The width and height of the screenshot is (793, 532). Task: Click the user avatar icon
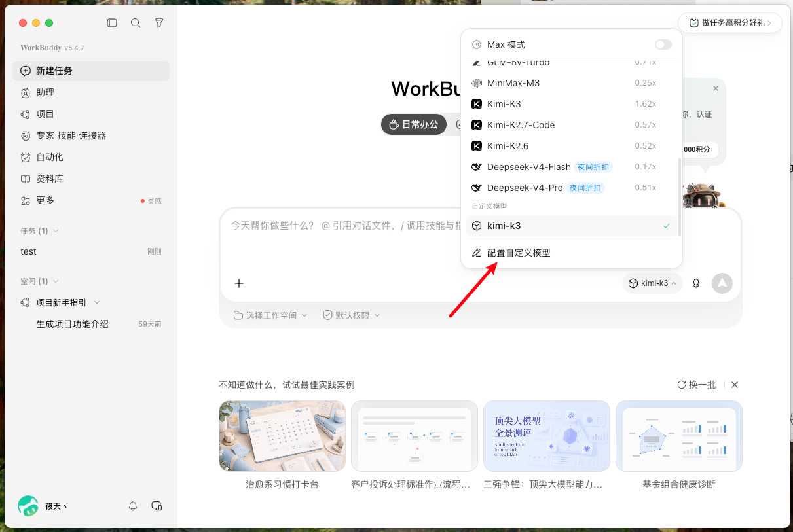[x=28, y=506]
